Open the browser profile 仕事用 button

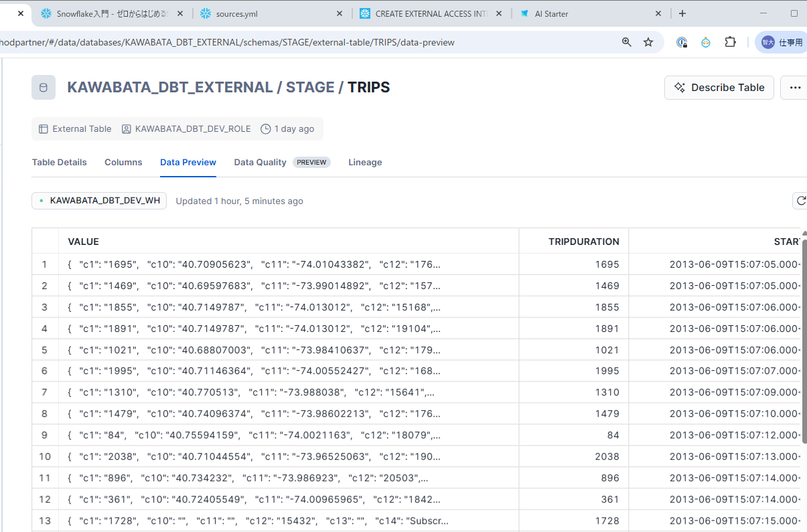(781, 42)
